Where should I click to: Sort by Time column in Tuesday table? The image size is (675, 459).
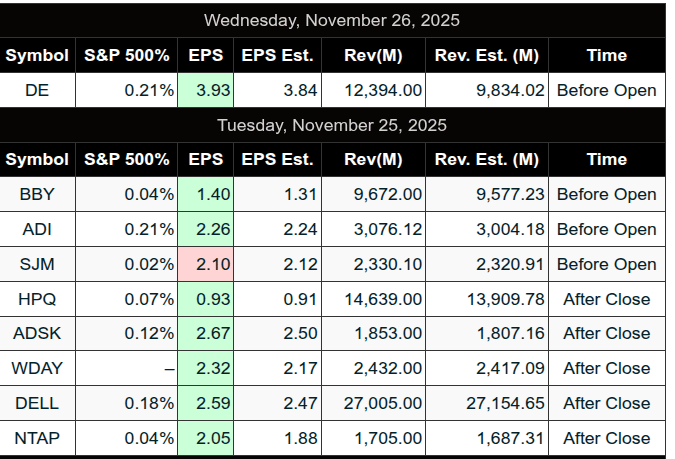click(606, 159)
